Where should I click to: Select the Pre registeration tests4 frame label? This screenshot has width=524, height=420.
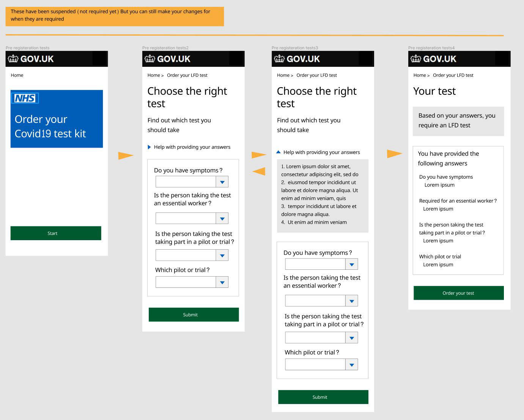click(x=431, y=48)
